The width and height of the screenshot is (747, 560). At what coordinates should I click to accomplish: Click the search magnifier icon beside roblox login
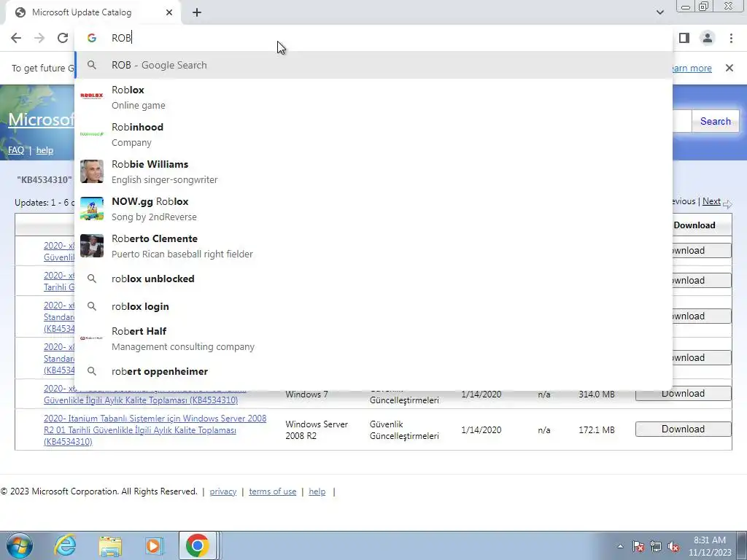click(x=91, y=306)
